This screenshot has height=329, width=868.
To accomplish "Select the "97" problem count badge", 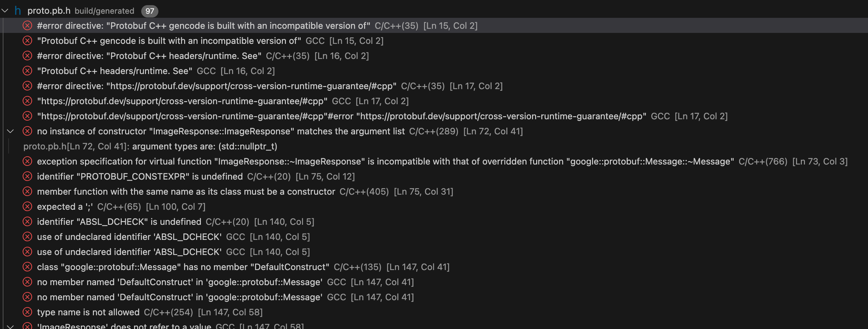I will [149, 11].
